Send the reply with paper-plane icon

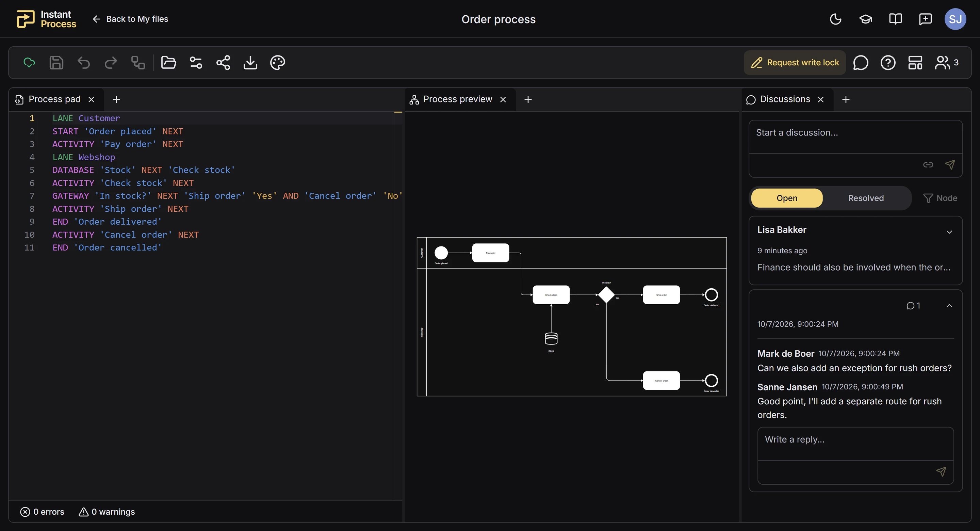click(x=941, y=472)
